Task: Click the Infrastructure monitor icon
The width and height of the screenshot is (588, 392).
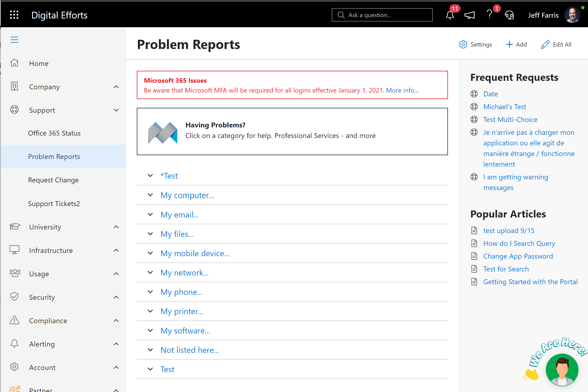Action: [14, 250]
